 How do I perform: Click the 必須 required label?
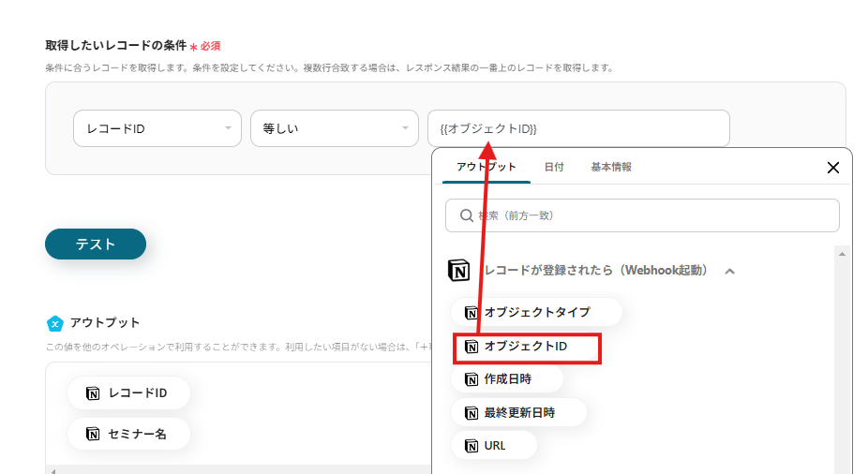click(x=210, y=47)
